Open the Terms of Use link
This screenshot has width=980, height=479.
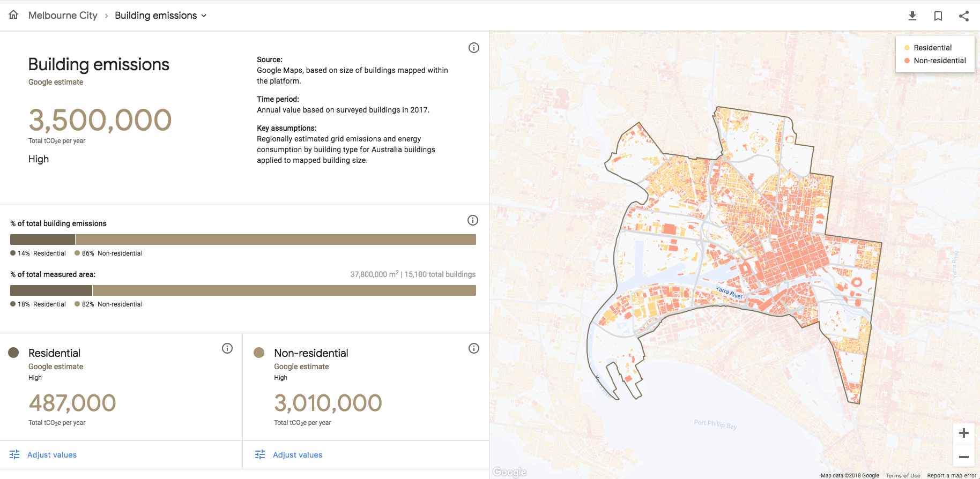tap(903, 475)
